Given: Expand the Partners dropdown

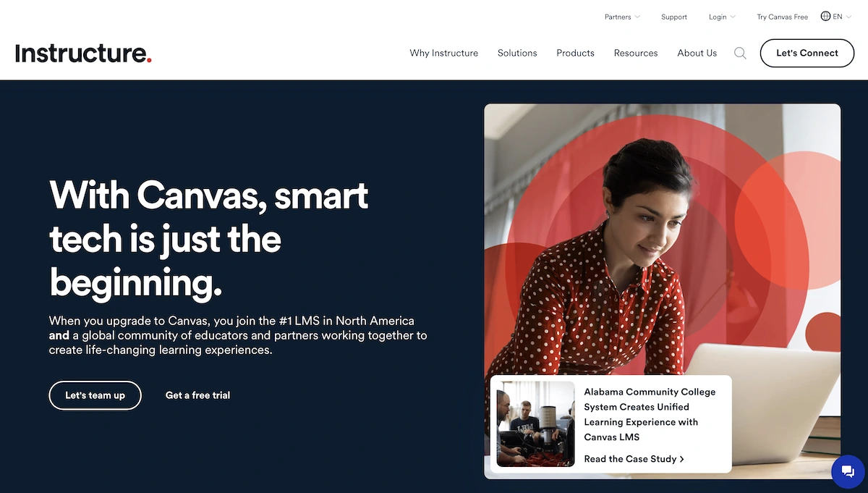Looking at the screenshot, I should coord(622,17).
